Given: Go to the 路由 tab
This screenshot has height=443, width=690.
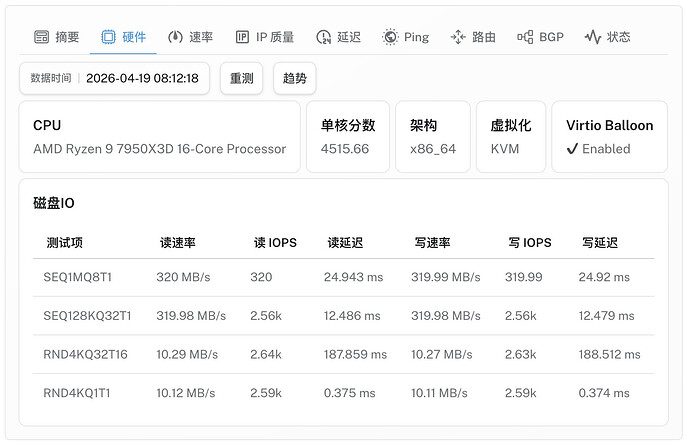Looking at the screenshot, I should [473, 37].
